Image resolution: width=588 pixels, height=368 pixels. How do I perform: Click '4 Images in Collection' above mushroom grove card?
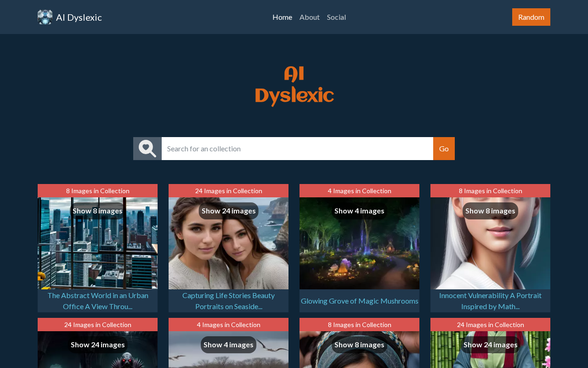click(x=359, y=191)
